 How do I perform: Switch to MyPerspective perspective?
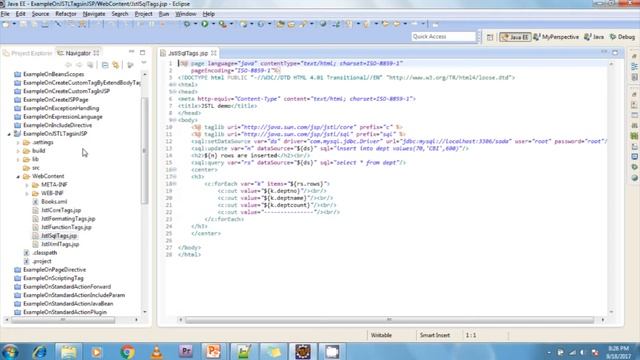coord(556,37)
